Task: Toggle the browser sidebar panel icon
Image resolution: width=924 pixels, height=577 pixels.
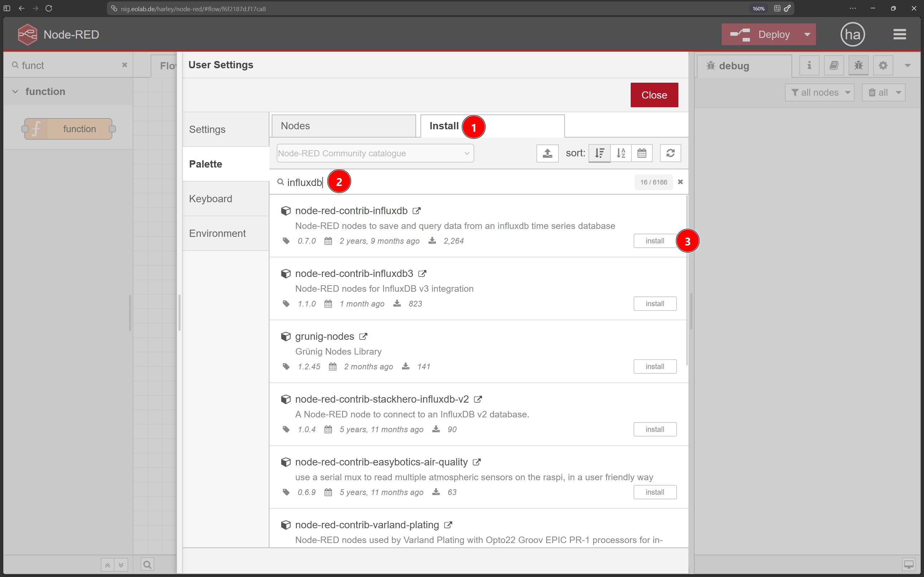Action: click(x=7, y=8)
